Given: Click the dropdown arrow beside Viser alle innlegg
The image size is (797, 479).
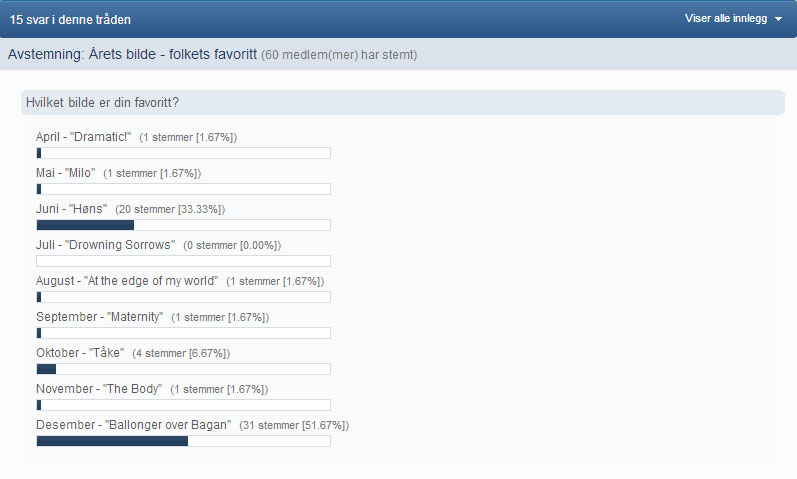Looking at the screenshot, I should click(x=778, y=19).
